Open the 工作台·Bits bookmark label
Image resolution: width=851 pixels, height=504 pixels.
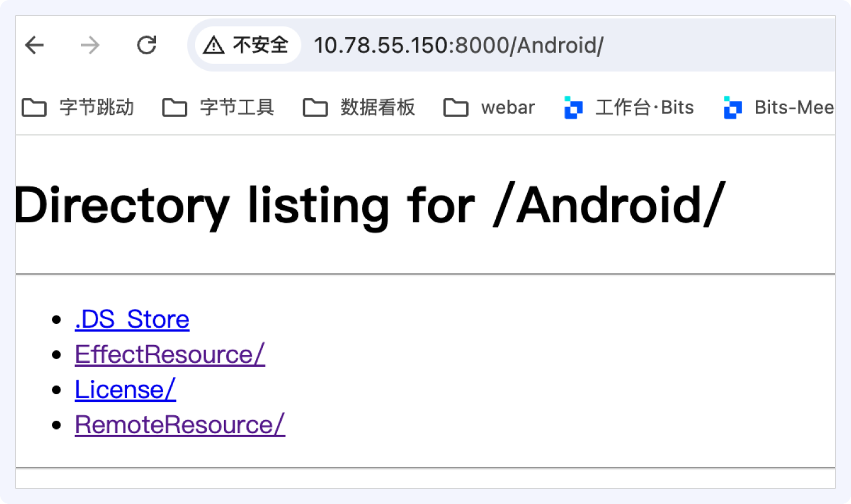[x=645, y=108]
